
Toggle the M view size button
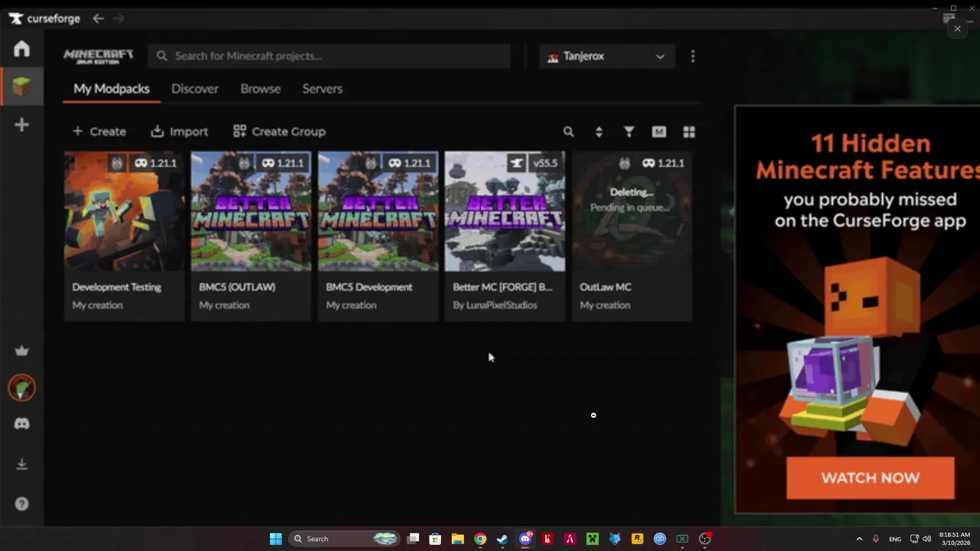click(658, 132)
